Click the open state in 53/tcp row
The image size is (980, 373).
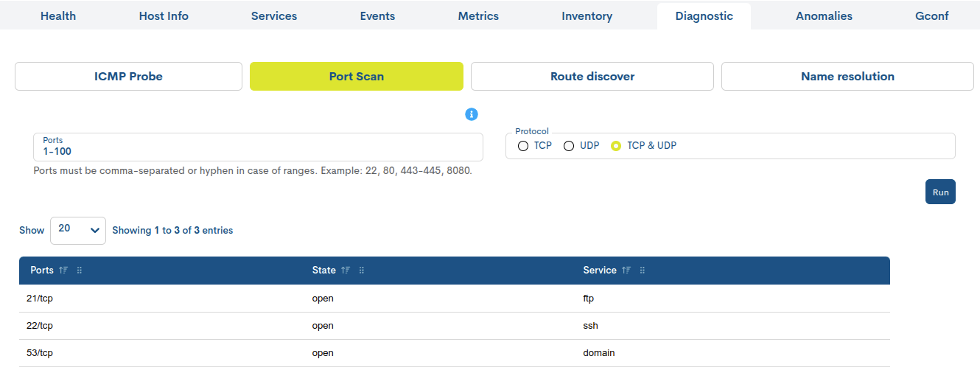323,353
